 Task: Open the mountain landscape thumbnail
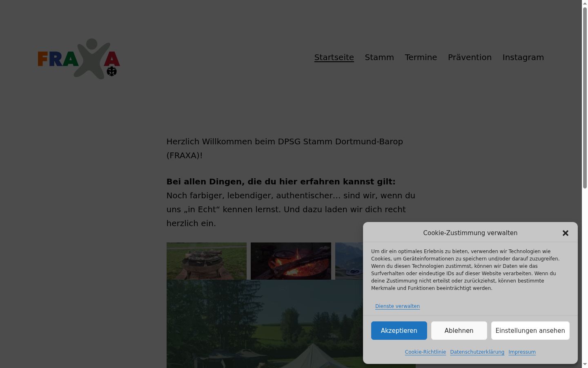(x=349, y=261)
